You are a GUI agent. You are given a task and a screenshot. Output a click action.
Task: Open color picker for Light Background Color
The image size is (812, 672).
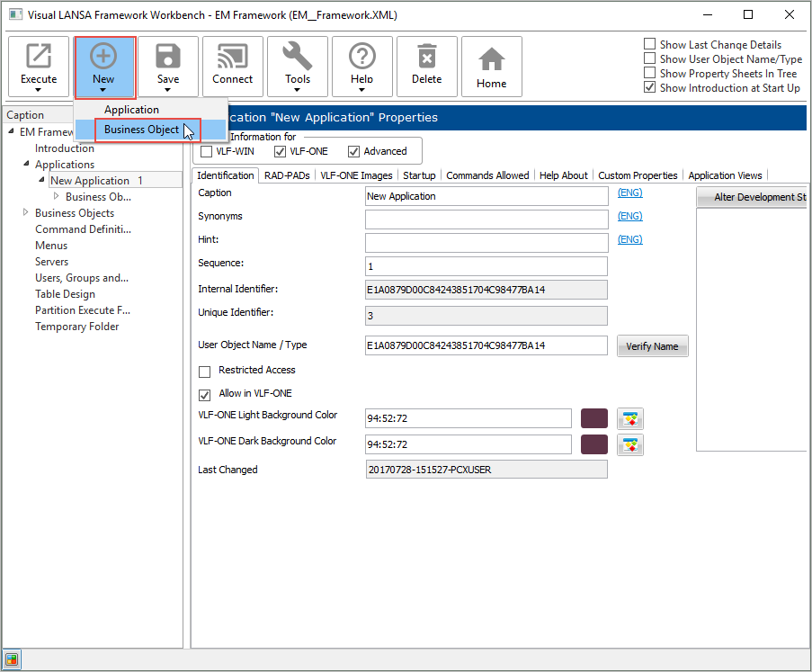click(x=630, y=418)
